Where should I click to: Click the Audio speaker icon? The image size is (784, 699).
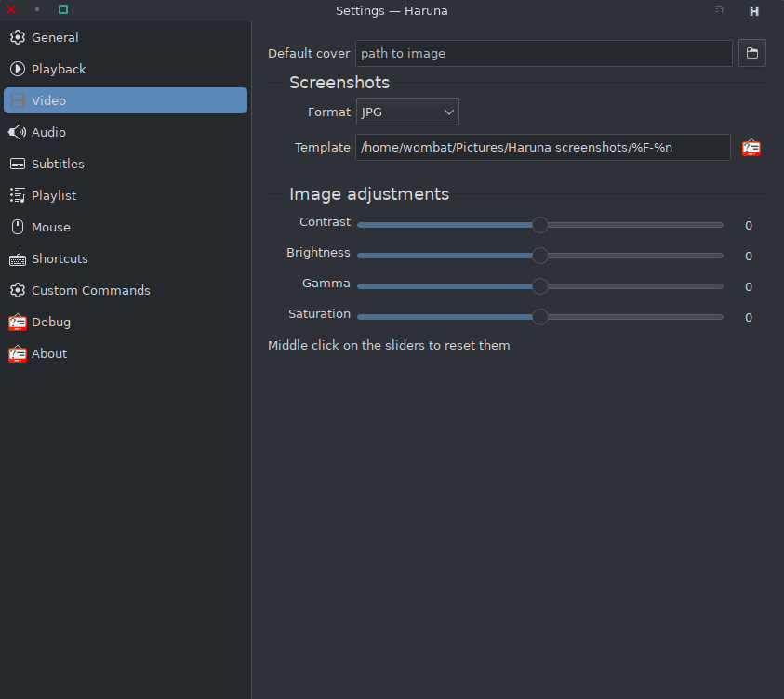click(17, 132)
